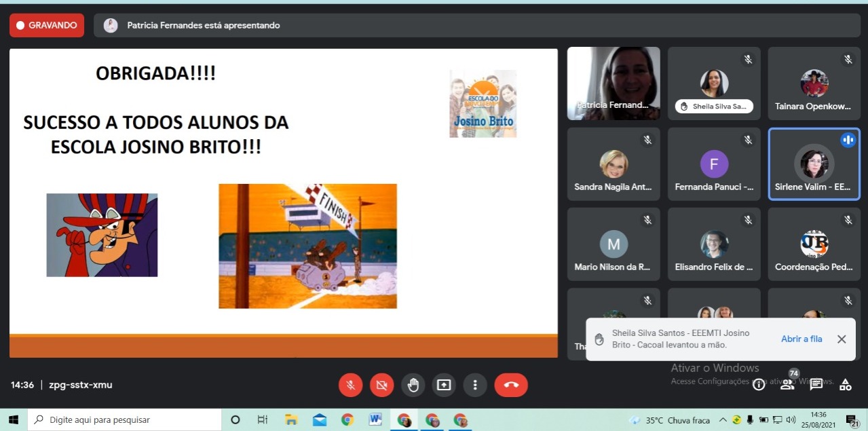Open meeting details info icon
Screen dimensions: 868x431
[x=758, y=385]
